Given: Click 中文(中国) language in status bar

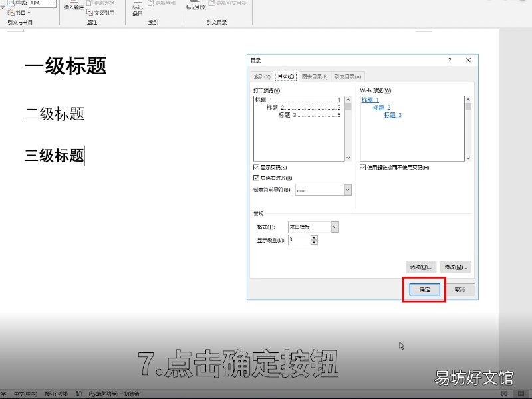Looking at the screenshot, I should point(25,394).
